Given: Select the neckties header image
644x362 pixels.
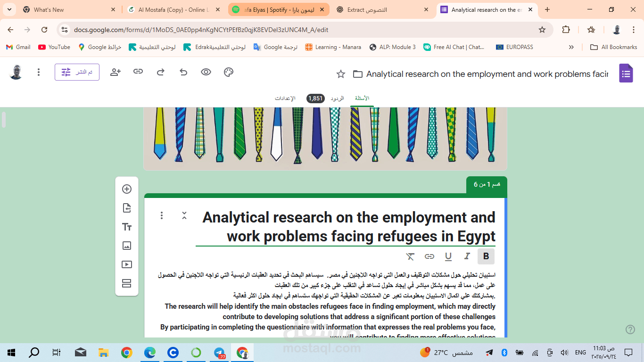Looking at the screenshot, I should click(x=325, y=138).
